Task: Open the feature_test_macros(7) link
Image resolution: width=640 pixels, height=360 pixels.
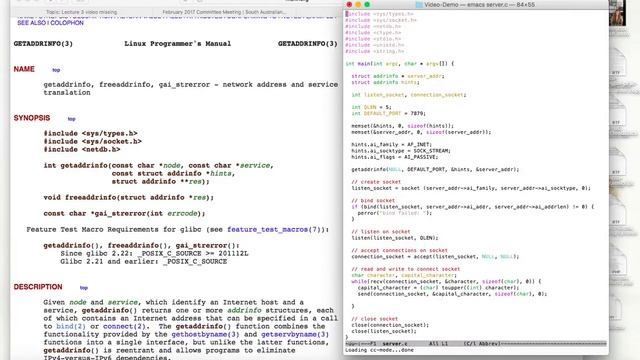Action: point(274,229)
